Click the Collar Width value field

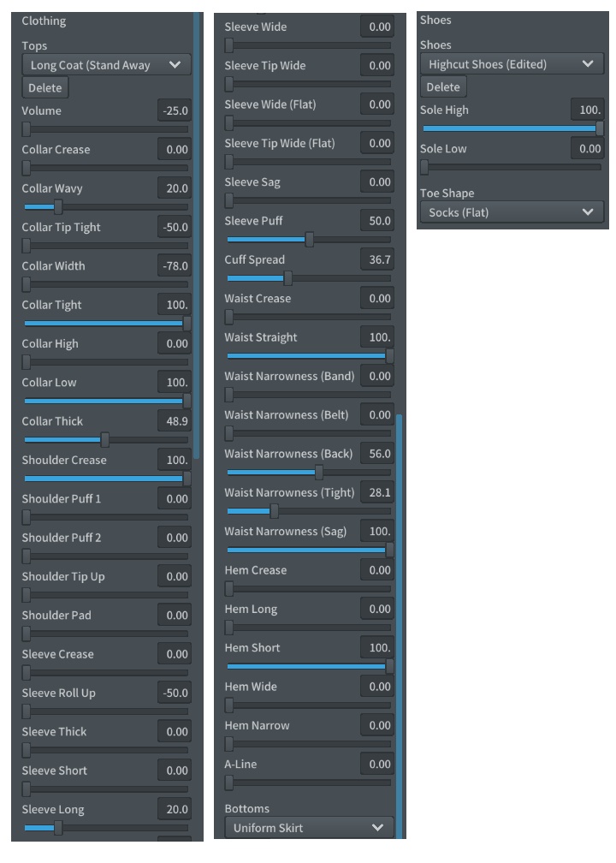[175, 265]
